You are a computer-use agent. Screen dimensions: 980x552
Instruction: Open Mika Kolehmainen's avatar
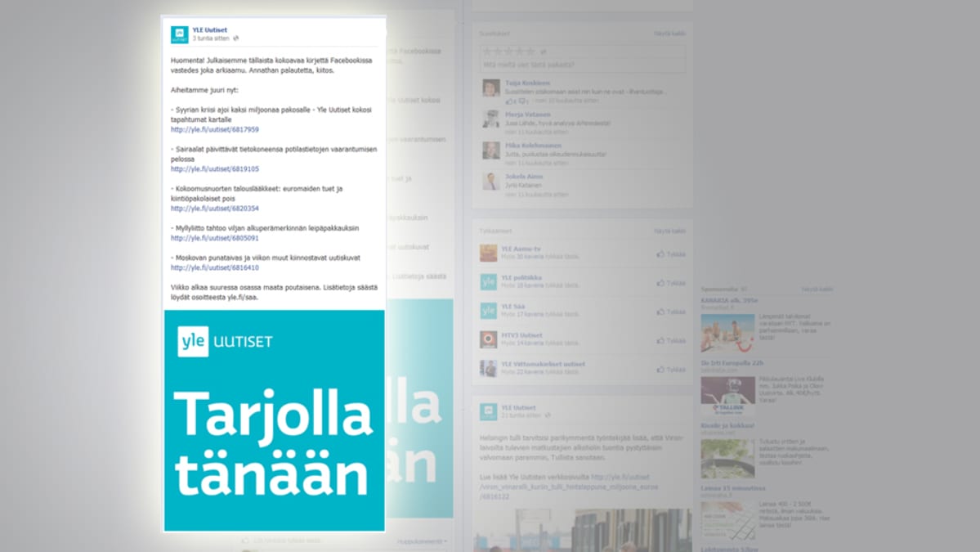coord(490,150)
